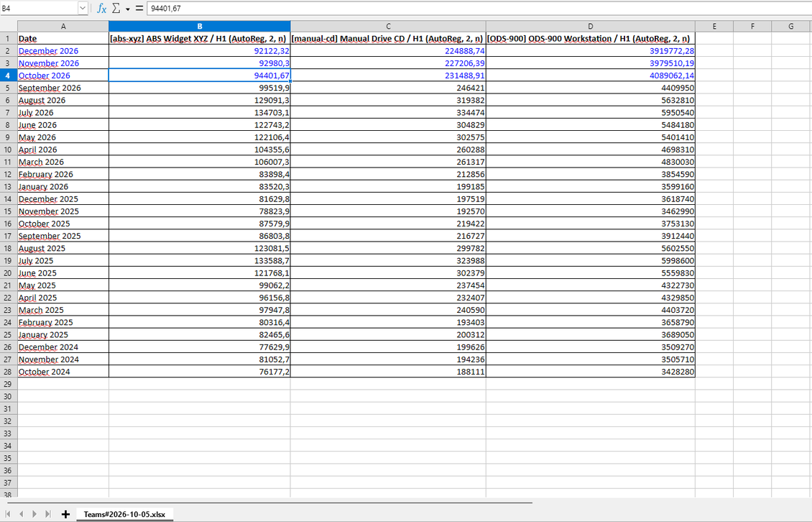This screenshot has height=522, width=812.
Task: Select row 4 header
Action: click(x=9, y=75)
